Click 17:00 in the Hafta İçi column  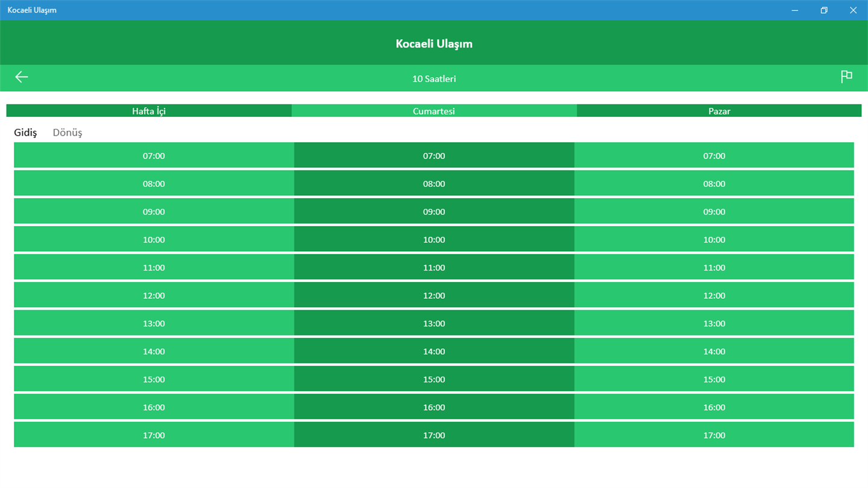(154, 435)
